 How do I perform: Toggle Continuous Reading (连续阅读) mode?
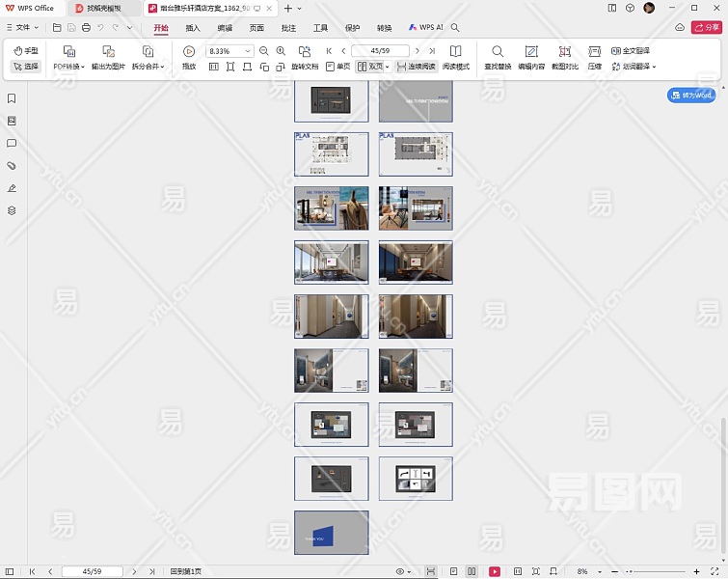[416, 67]
